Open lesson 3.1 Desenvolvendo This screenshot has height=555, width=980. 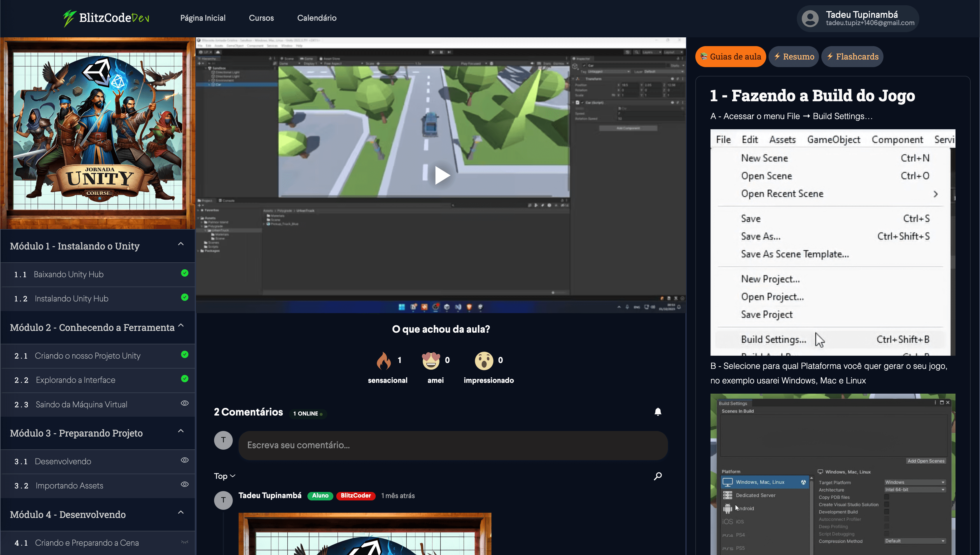tap(97, 462)
